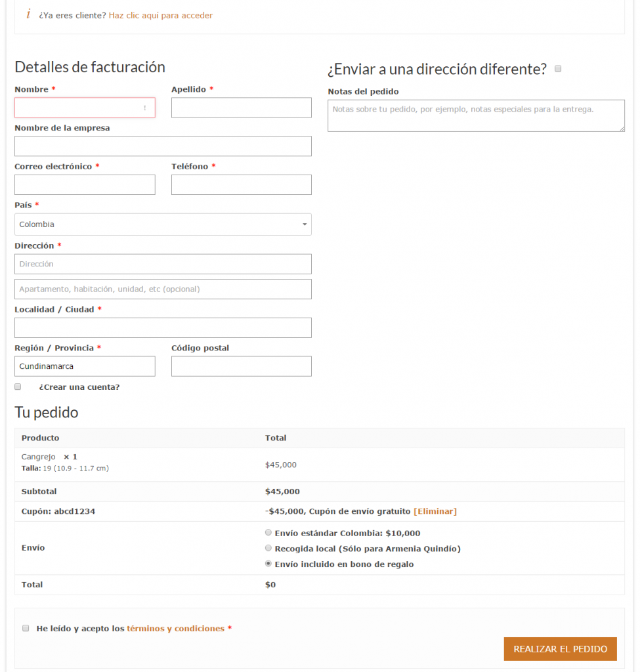The width and height of the screenshot is (640, 672).
Task: Click the info icon beside "¿Ya eres cliente?"
Action: (28, 14)
